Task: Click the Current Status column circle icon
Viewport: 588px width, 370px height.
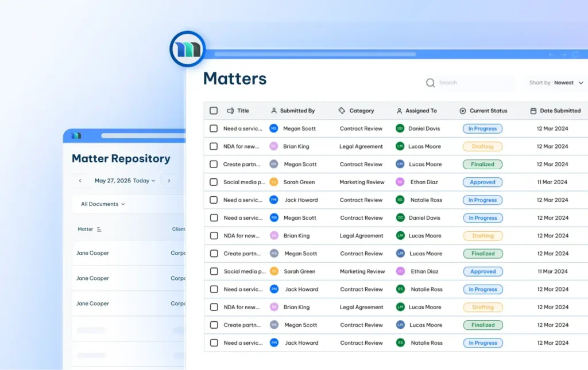Action: tap(462, 110)
